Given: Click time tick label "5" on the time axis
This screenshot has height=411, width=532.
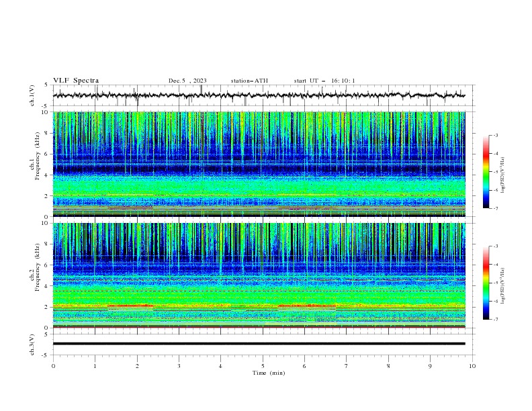Looking at the screenshot, I should pos(263,366).
